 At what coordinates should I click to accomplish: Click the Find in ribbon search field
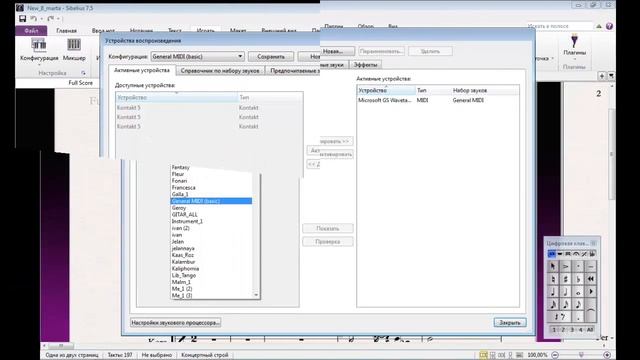[x=559, y=26]
